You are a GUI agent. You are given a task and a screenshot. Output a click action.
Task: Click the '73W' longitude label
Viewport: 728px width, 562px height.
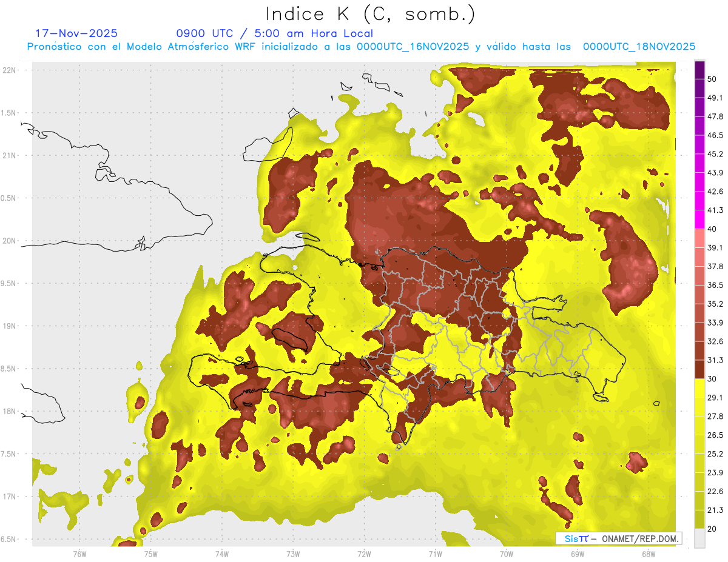[x=293, y=554]
